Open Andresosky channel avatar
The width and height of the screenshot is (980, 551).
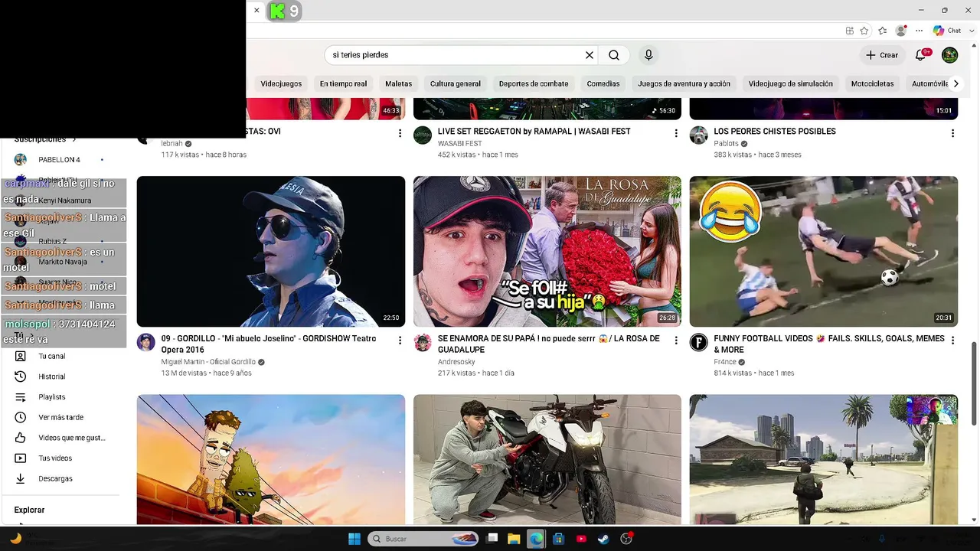(423, 342)
